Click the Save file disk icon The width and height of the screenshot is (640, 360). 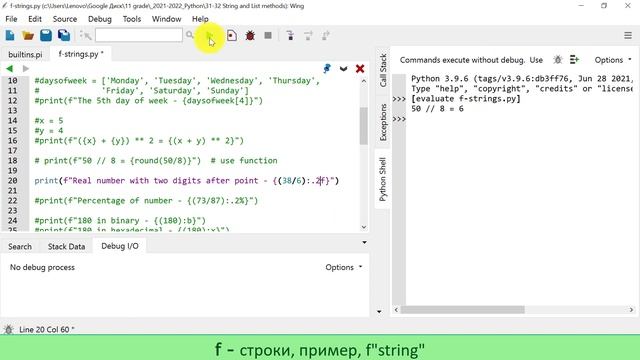46,36
